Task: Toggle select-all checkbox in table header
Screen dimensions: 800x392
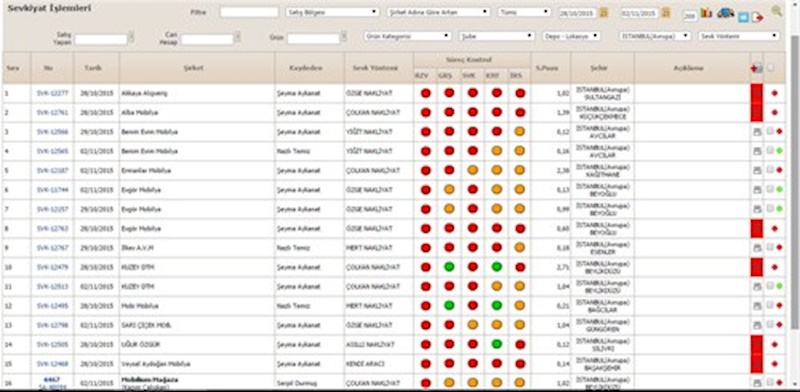Action: (770, 67)
